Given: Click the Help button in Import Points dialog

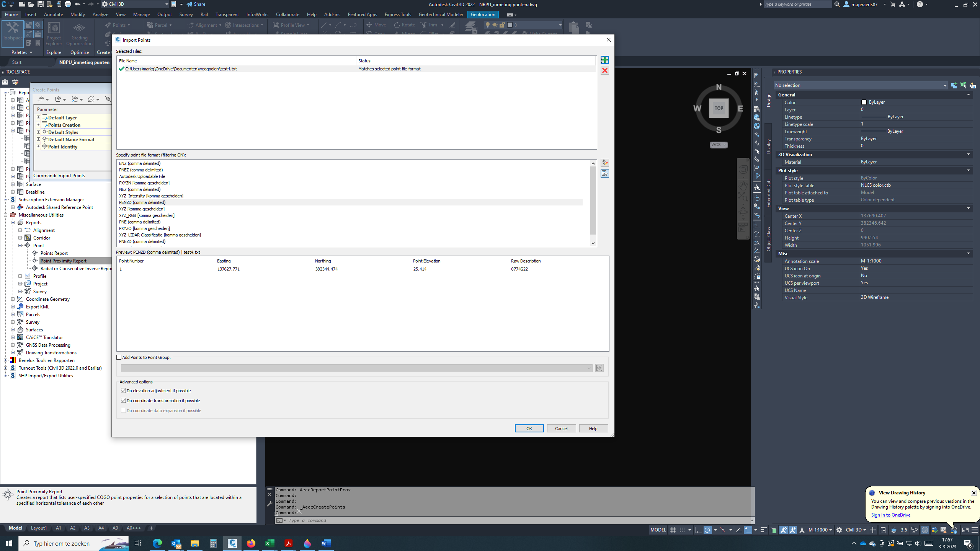Looking at the screenshot, I should (x=593, y=428).
